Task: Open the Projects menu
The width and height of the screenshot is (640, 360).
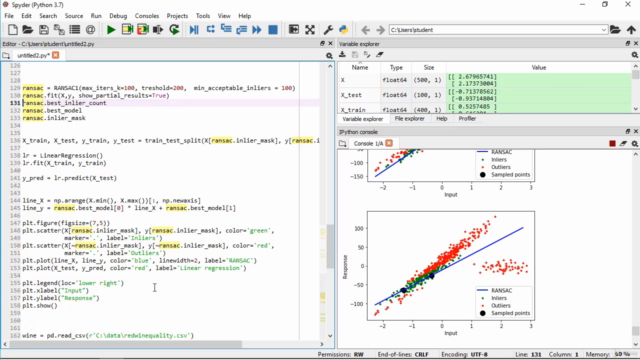Action: [x=177, y=16]
